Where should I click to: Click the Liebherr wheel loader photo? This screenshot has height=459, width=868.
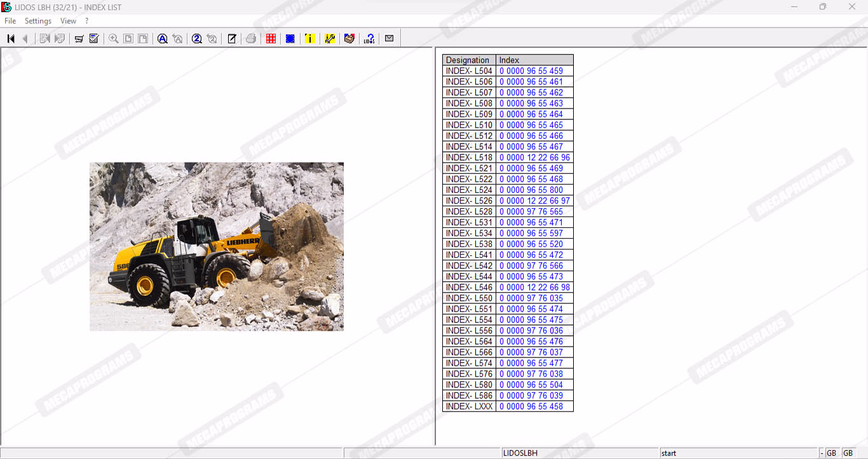click(x=217, y=246)
